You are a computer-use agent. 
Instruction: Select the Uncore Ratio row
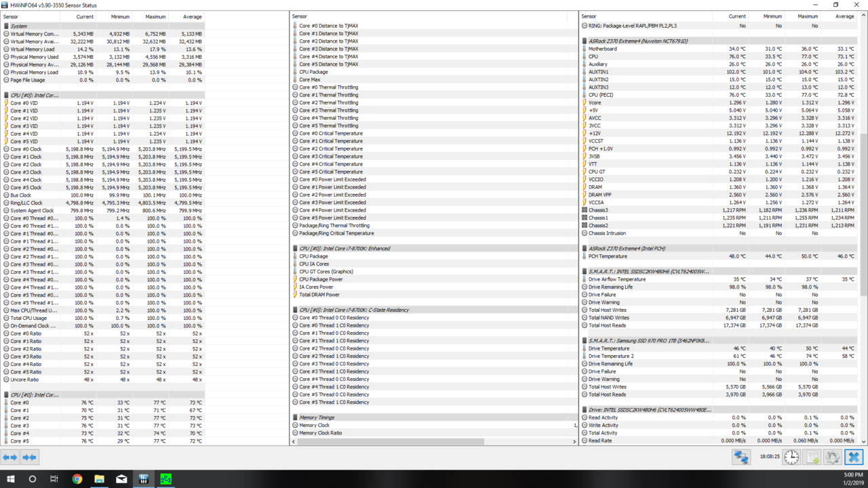click(102, 379)
